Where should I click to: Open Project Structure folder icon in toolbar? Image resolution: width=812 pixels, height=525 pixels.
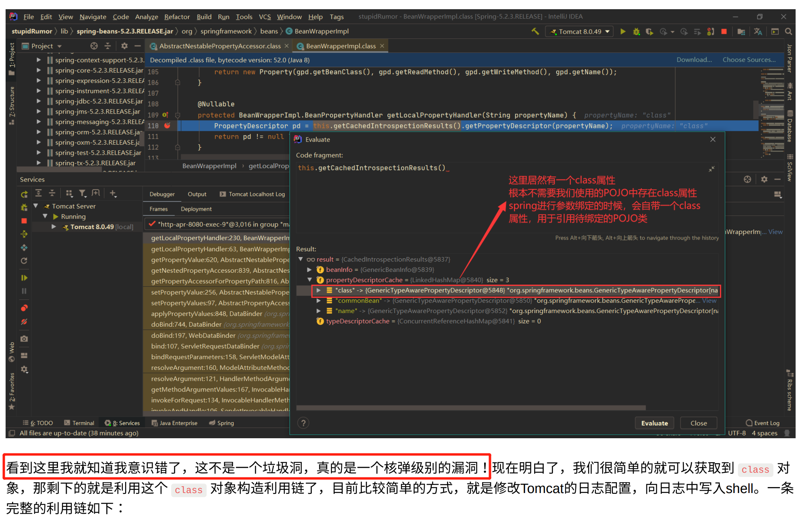tap(741, 31)
